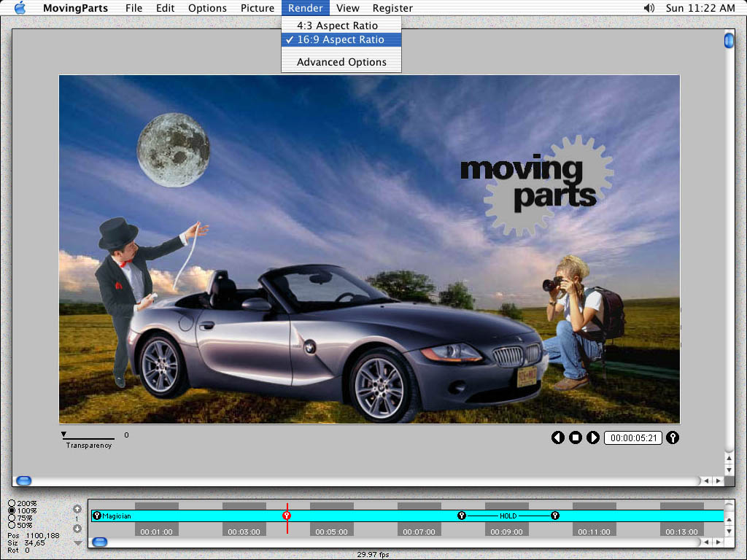
Task: Click the up arrow in the timeline layer selector
Action: [x=77, y=507]
